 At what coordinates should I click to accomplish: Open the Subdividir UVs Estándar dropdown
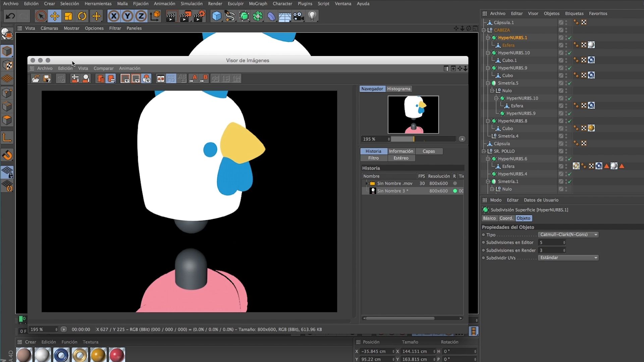click(x=568, y=258)
